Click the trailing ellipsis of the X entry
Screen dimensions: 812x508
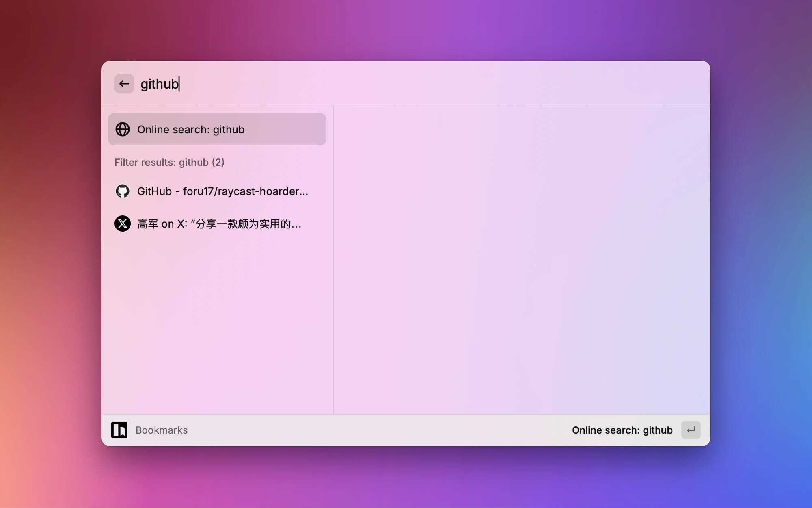296,224
